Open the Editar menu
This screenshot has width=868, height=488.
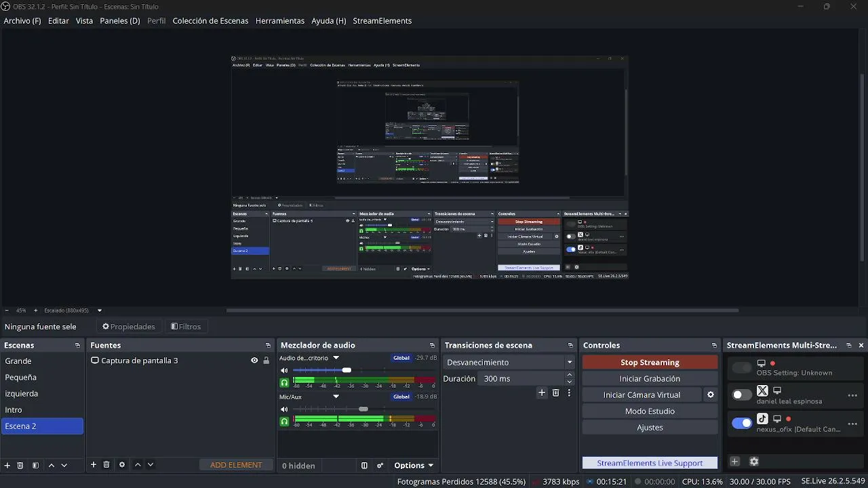(58, 21)
